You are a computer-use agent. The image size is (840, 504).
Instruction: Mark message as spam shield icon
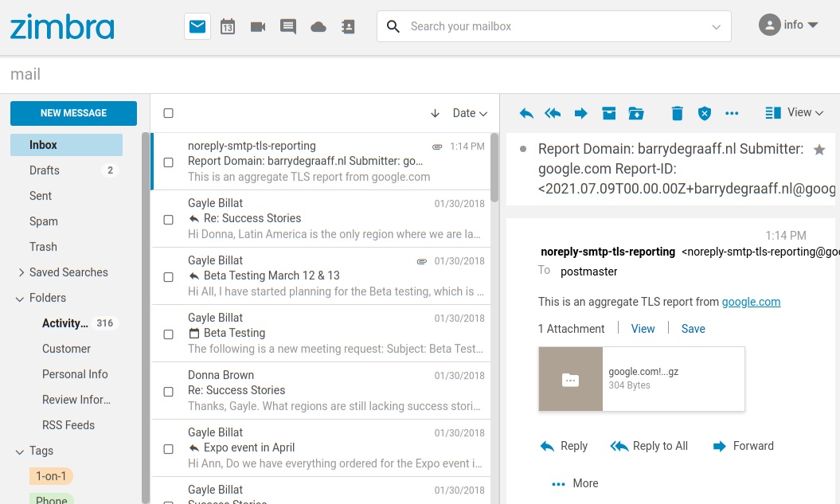704,113
